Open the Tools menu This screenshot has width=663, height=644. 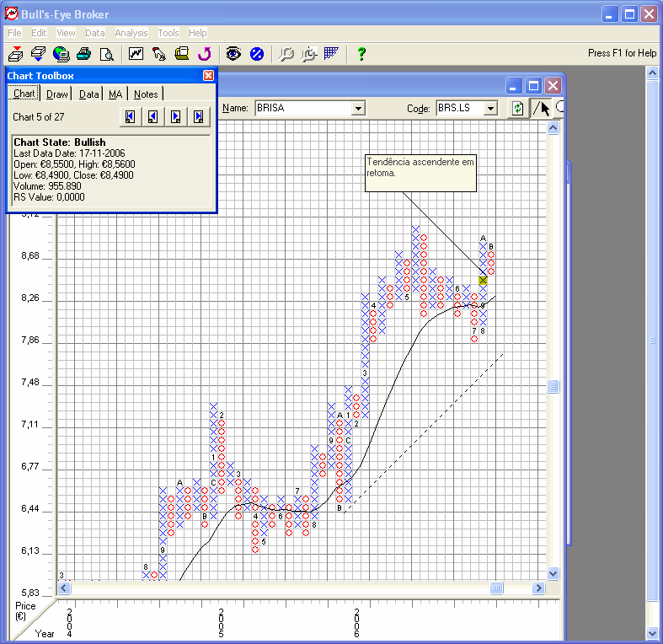[168, 33]
